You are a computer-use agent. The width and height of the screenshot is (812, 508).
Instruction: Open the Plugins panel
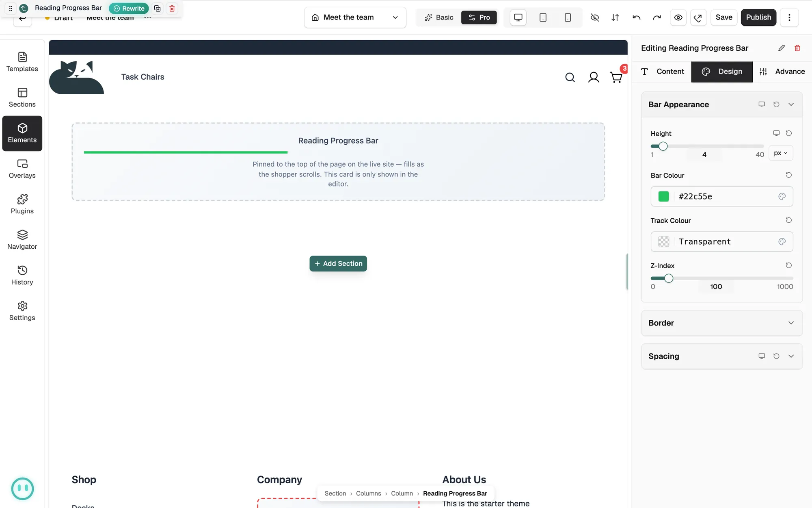[22, 204]
